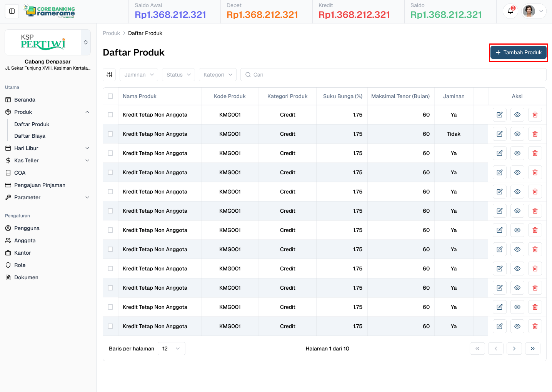Open the Jaminan filter dropdown
Screen dimensions: 552x392
138,74
